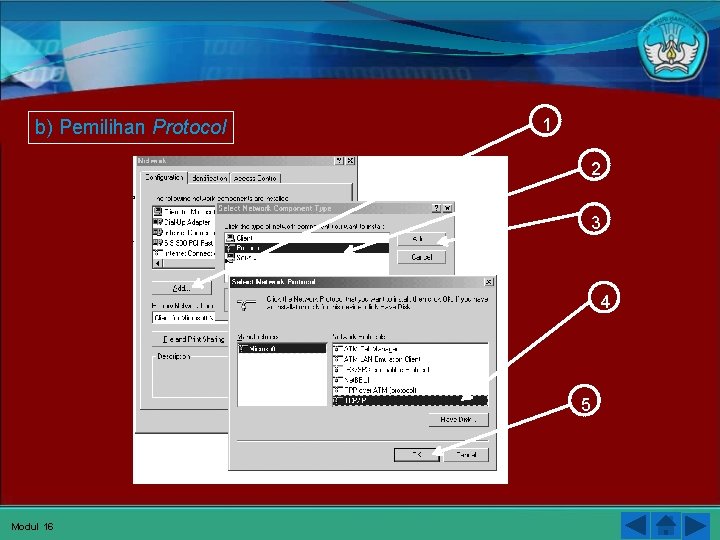The height and width of the screenshot is (540, 720).
Task: Close the Network window
Action: coord(350,161)
